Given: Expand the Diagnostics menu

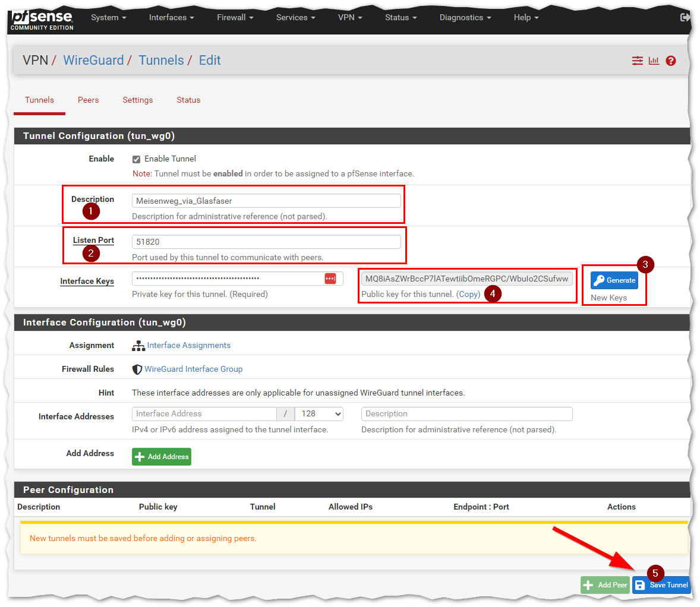Looking at the screenshot, I should 465,17.
